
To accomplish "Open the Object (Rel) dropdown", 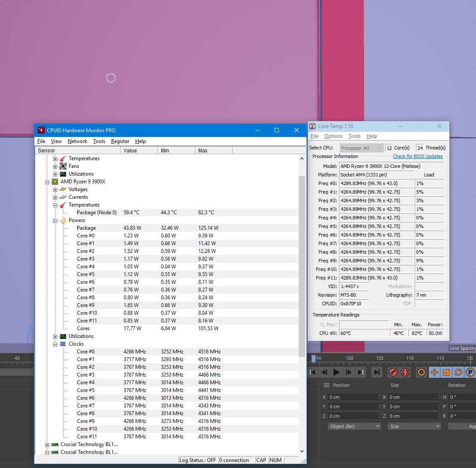I will tap(354, 426).
